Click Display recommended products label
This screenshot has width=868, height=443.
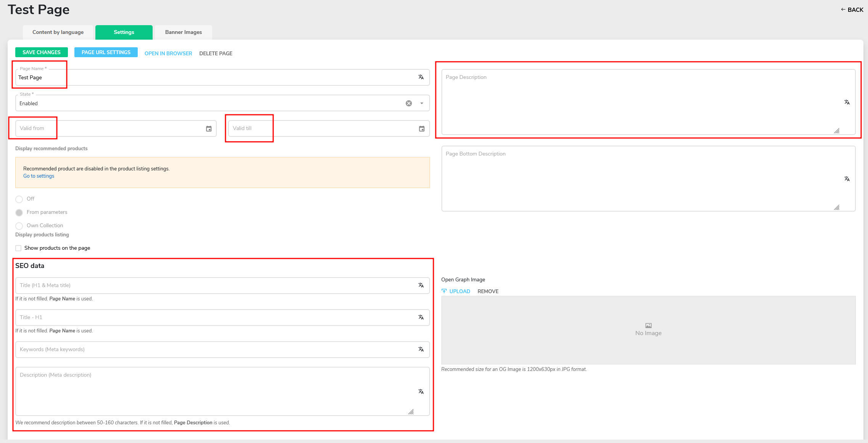pyautogui.click(x=52, y=149)
